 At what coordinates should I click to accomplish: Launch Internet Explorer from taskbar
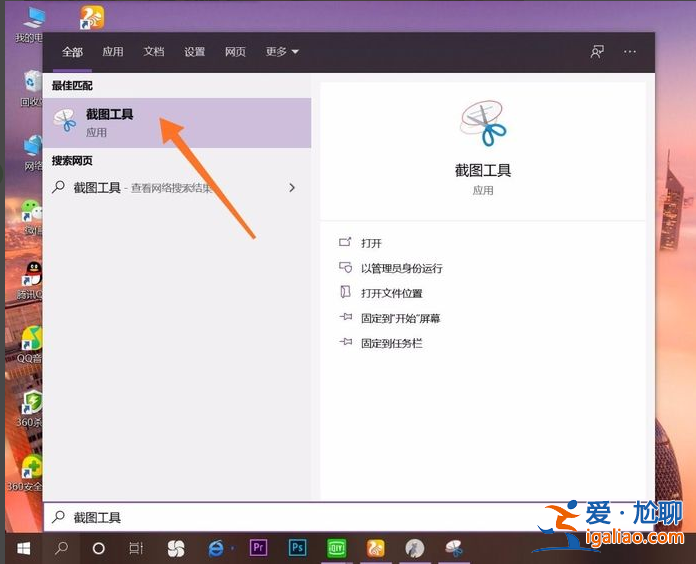(216, 549)
